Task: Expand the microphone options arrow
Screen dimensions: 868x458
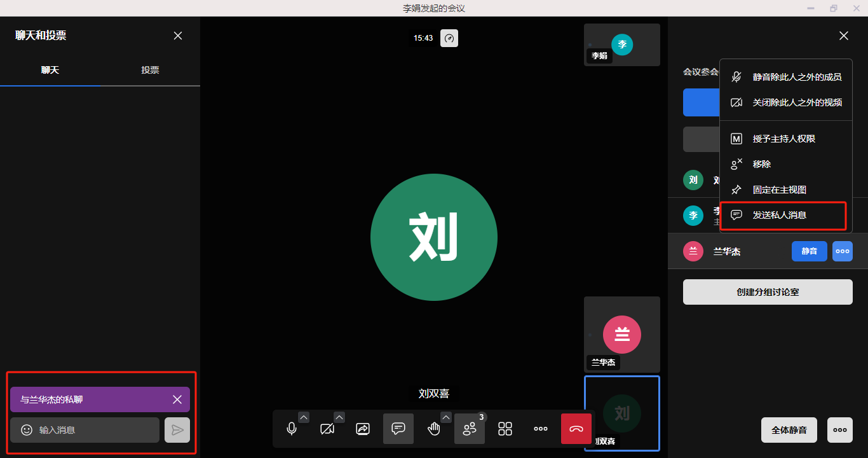Action: coord(304,417)
